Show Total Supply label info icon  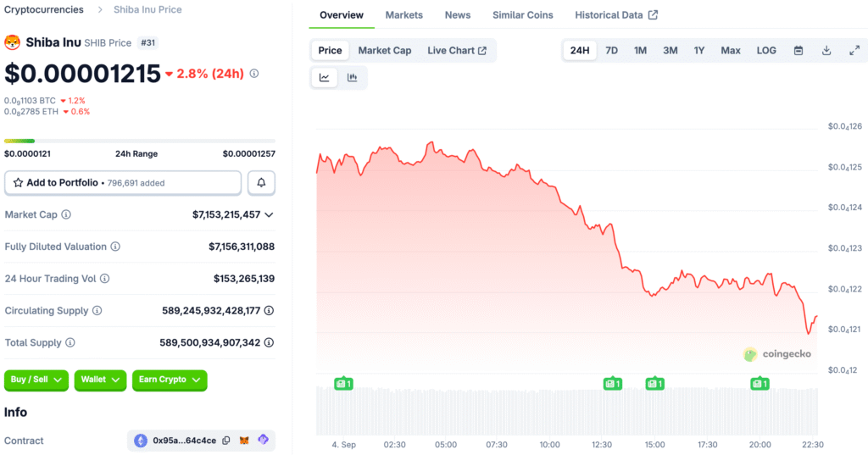70,342
